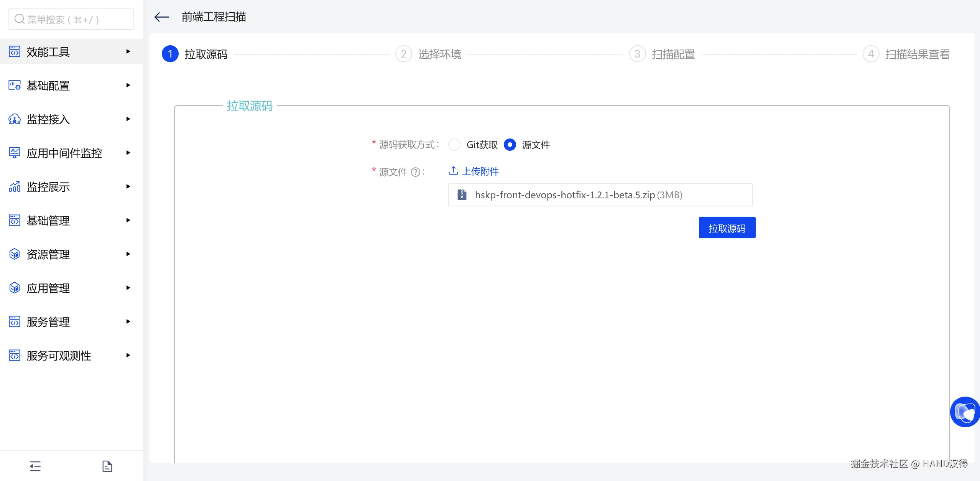Click the 监控接入 cloud icon
This screenshot has width=980, height=481.
pos(15,119)
